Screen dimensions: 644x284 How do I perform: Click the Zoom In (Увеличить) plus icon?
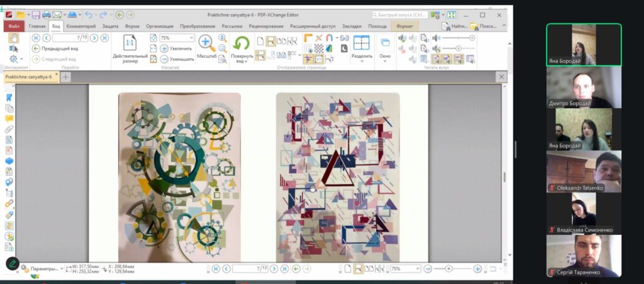click(164, 48)
